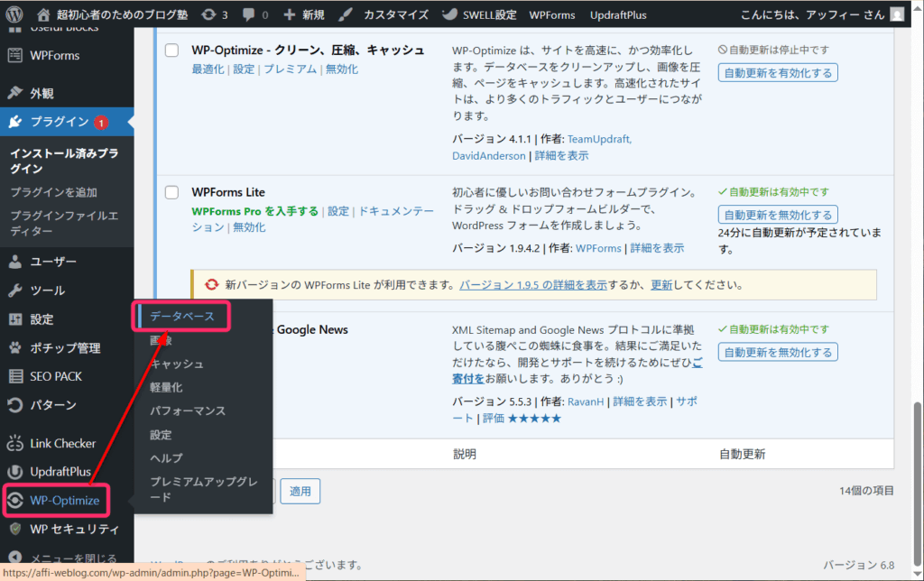
Task: Click 設定 link under WPForms Lite
Action: [338, 211]
